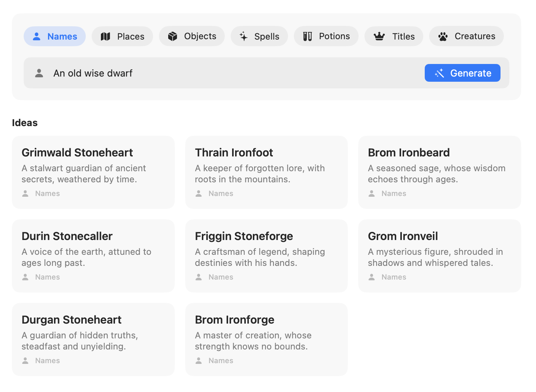Click the Friggin Stoneforge name
The height and width of the screenshot is (392, 536).
tap(244, 236)
